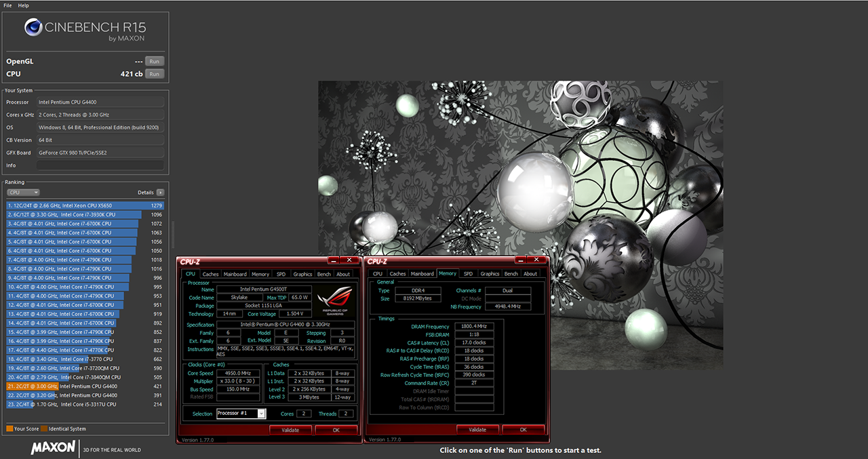868x459 pixels.
Task: Select the i7-3840QM ranking row scoring 505
Action: pos(85,377)
